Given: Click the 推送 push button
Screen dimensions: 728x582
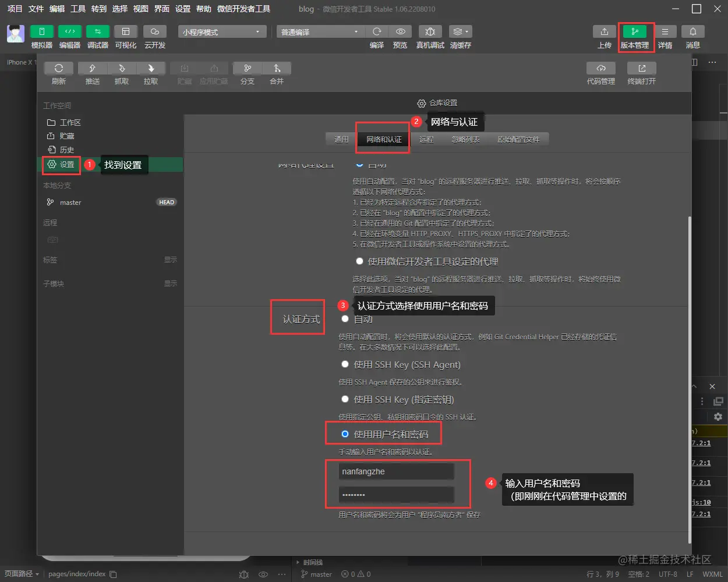Looking at the screenshot, I should tap(92, 68).
